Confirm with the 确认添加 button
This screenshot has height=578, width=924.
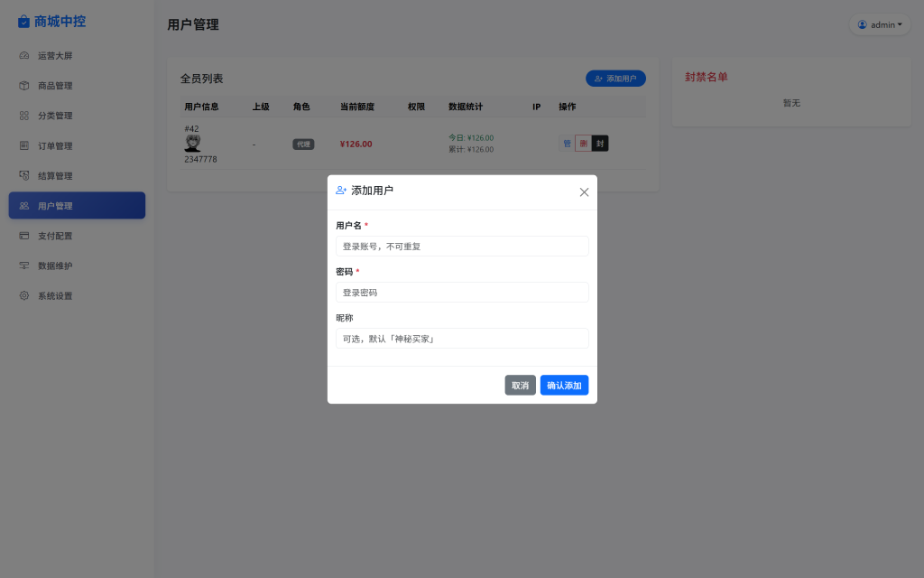point(564,385)
